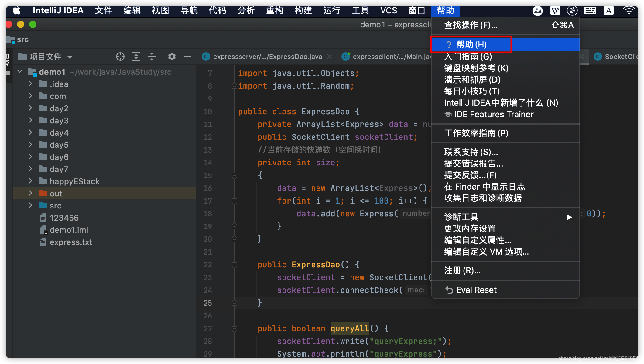644x364 pixels.
Task: Click the collapse all icon in project panel
Action: (x=152, y=57)
